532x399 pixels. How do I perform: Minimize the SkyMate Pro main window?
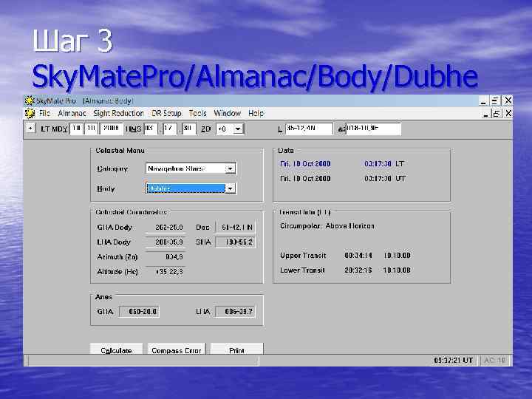tap(484, 101)
